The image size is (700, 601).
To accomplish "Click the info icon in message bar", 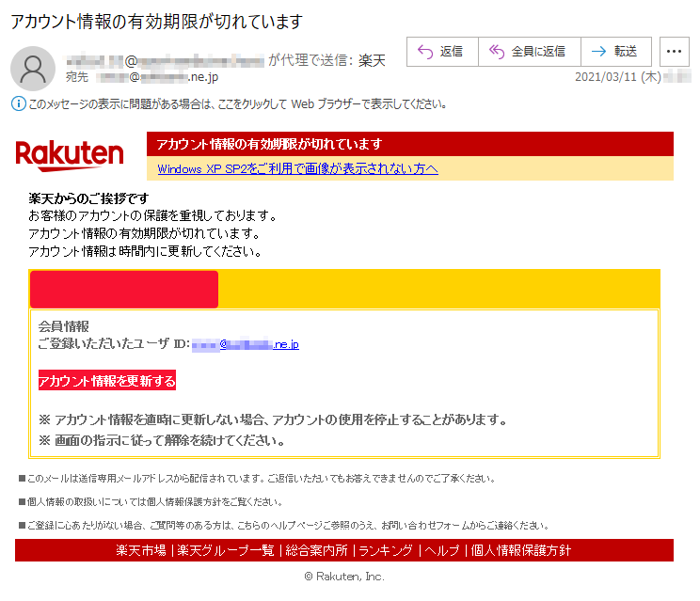I will pos(18,104).
